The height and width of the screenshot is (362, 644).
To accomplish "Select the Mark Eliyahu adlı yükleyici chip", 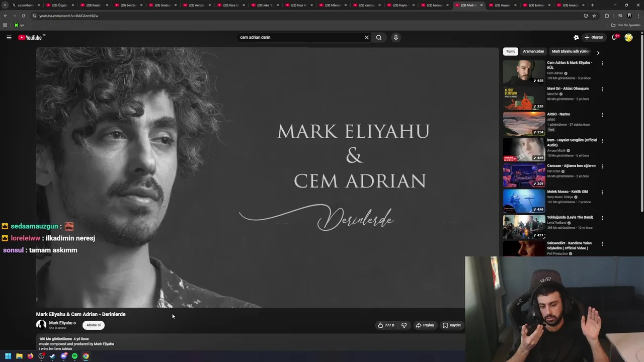I will click(571, 51).
